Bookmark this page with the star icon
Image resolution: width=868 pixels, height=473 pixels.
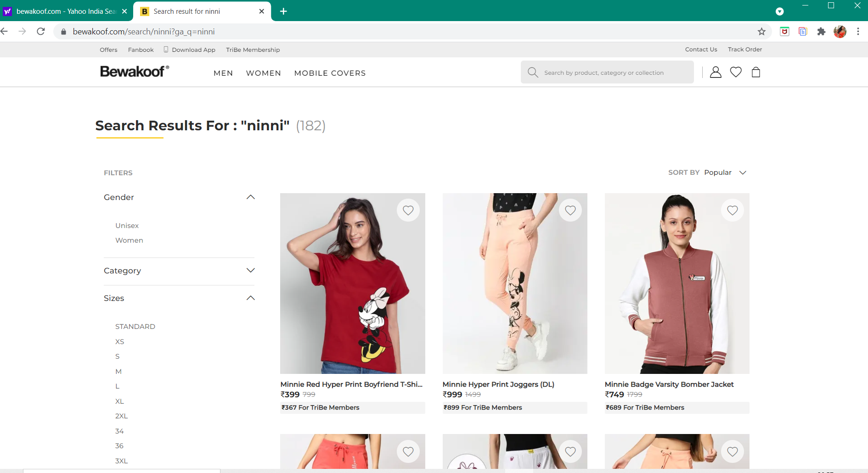pos(761,32)
